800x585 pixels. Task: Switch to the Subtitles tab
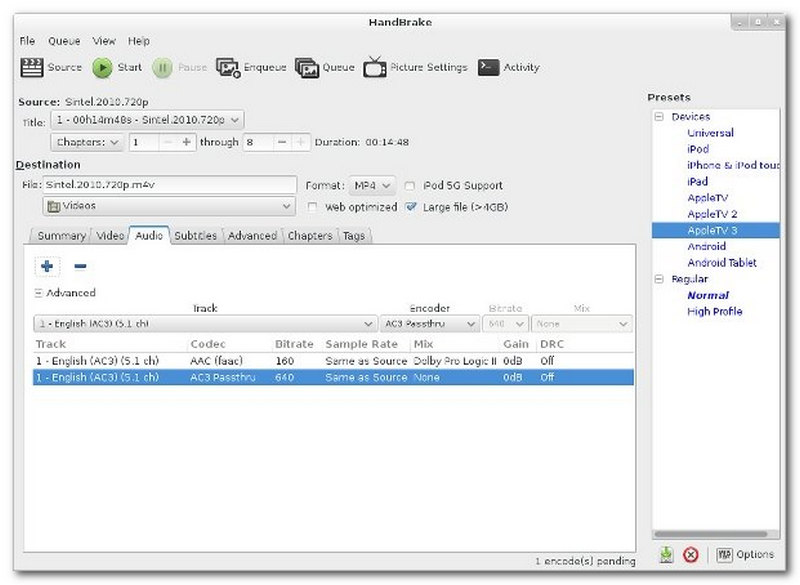pos(195,236)
